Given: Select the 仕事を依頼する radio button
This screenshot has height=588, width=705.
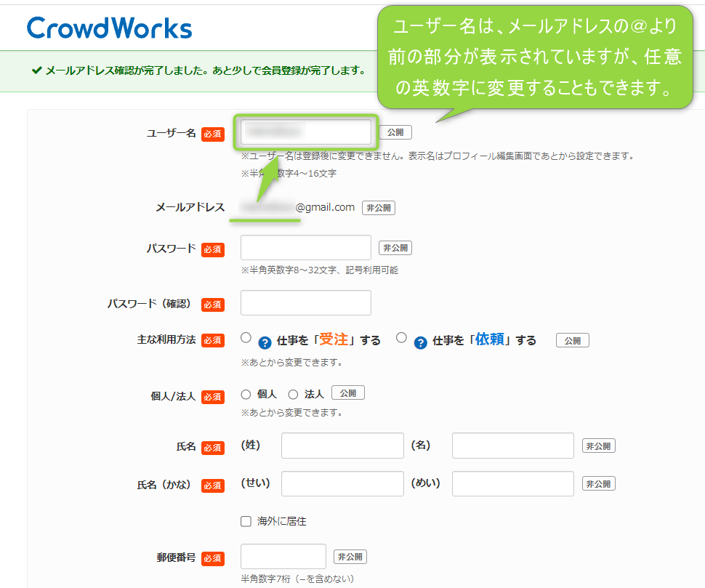Looking at the screenshot, I should coord(401,338).
